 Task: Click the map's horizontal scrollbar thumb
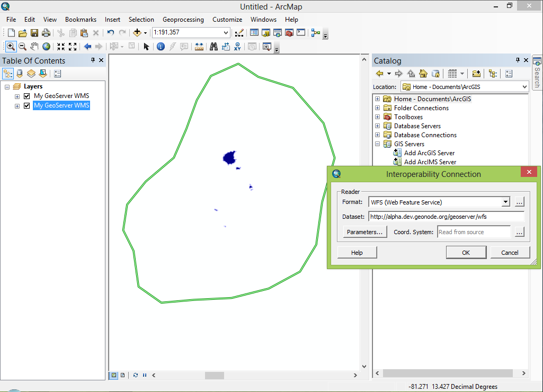pyautogui.click(x=215, y=376)
